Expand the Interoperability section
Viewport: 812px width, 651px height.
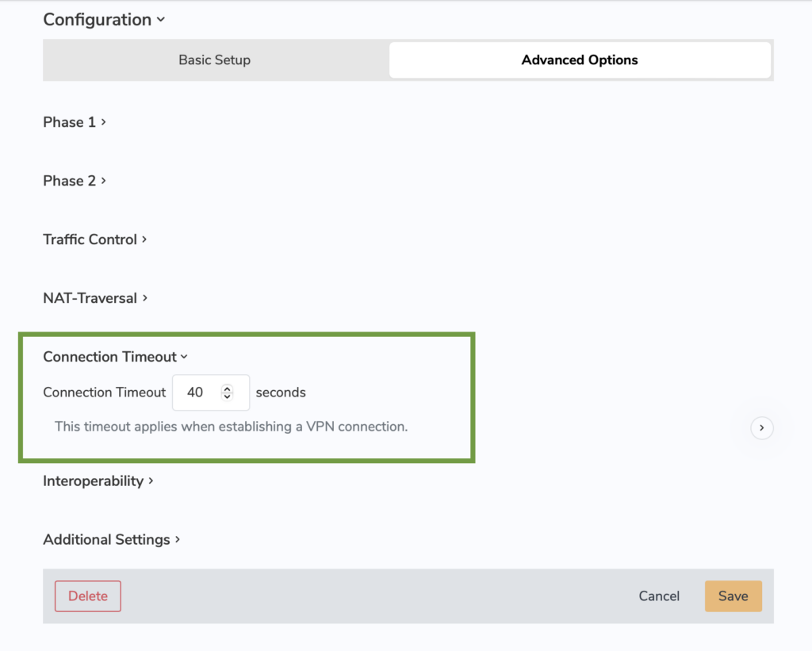(98, 481)
